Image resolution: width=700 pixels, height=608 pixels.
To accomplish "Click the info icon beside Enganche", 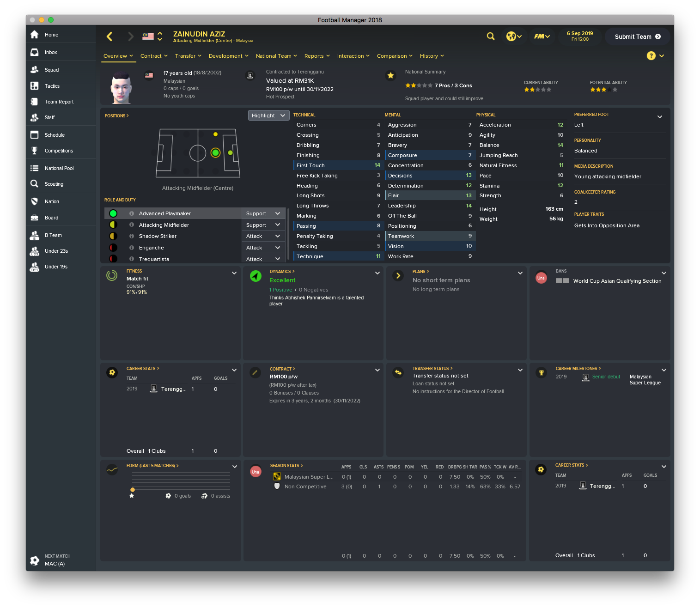I will click(x=132, y=248).
